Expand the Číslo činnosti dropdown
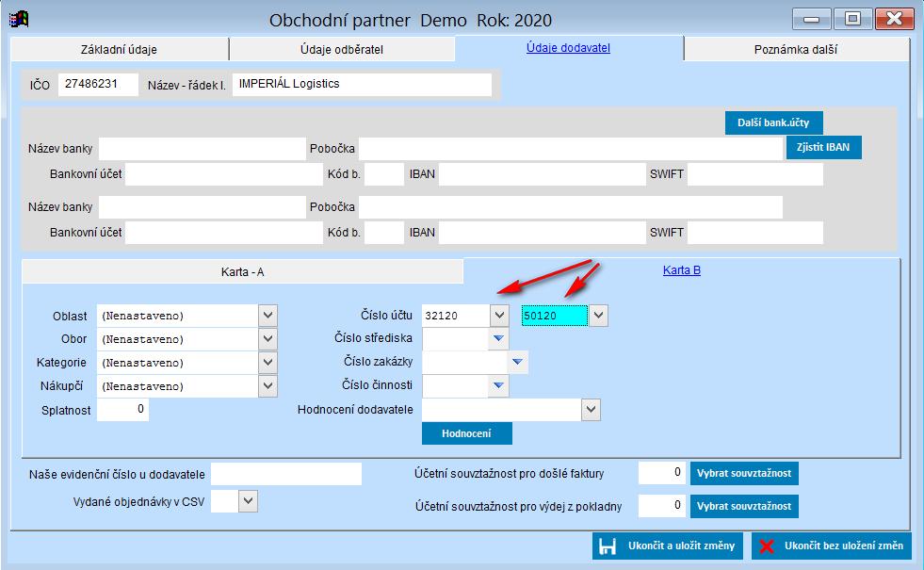This screenshot has height=570, width=924. click(498, 385)
